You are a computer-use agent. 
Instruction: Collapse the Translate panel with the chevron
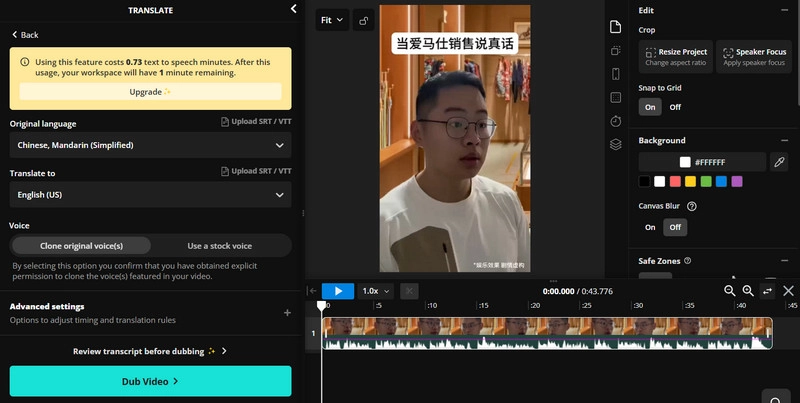(x=293, y=9)
